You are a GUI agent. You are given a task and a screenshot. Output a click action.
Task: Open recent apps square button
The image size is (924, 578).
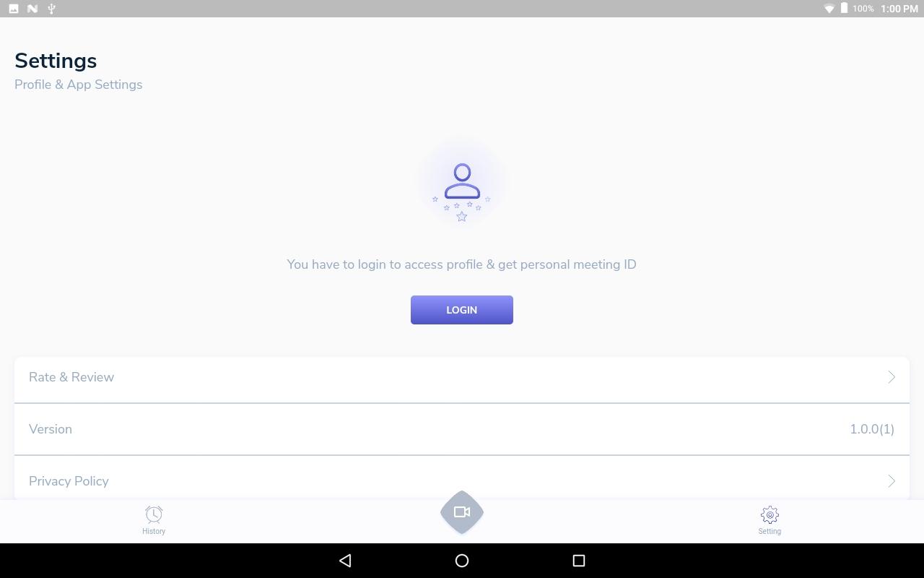tap(578, 561)
